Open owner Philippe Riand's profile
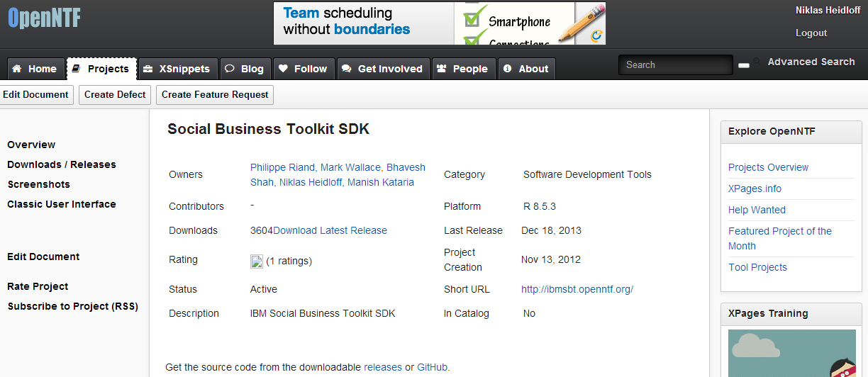This screenshot has height=377, width=868. point(282,167)
